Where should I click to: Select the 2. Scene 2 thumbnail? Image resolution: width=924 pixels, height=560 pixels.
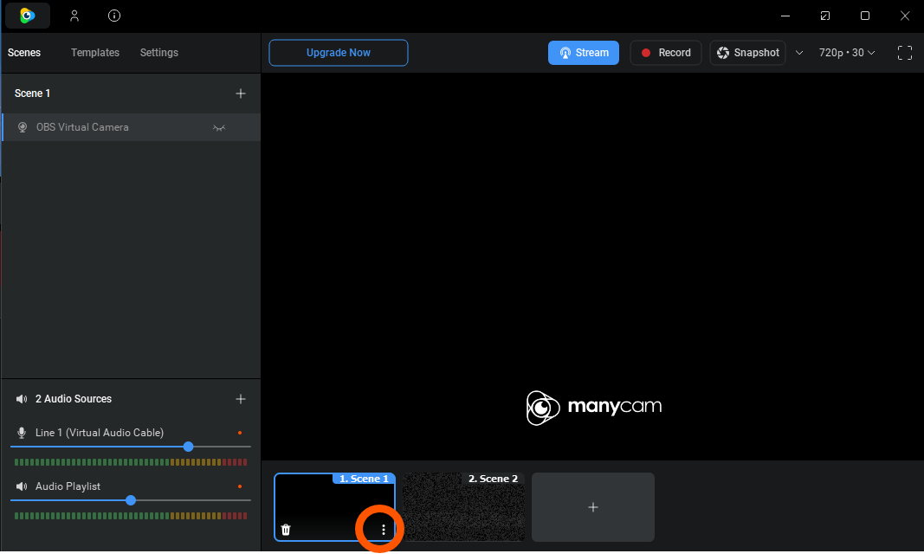point(464,507)
